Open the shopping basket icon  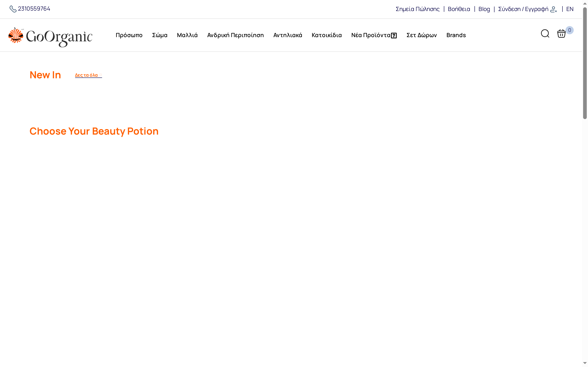pyautogui.click(x=561, y=34)
